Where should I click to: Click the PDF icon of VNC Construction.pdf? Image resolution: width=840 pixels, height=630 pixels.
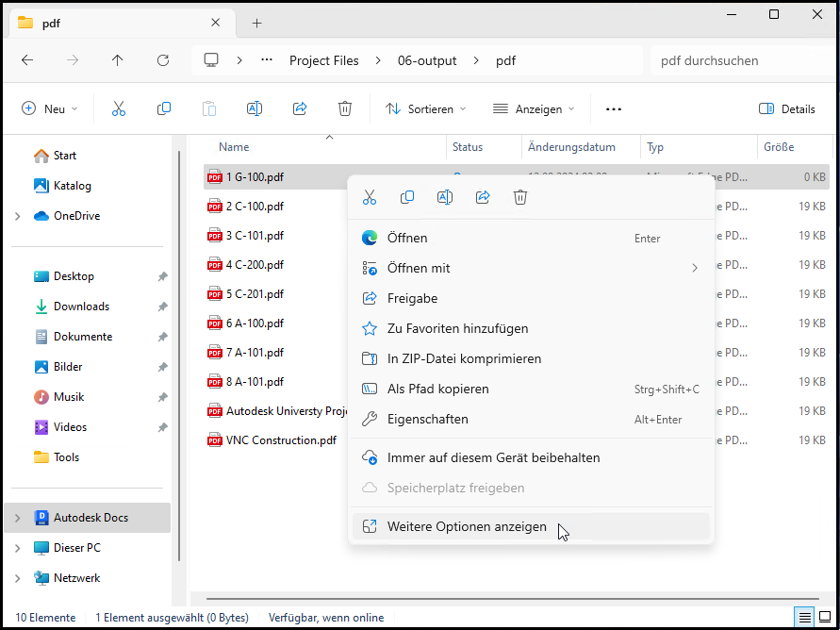215,440
